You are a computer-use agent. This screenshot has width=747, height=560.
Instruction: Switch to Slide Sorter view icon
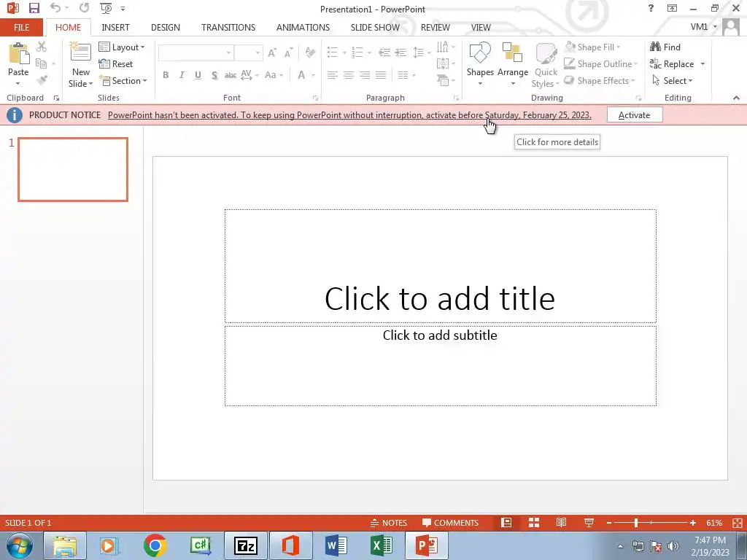point(534,523)
